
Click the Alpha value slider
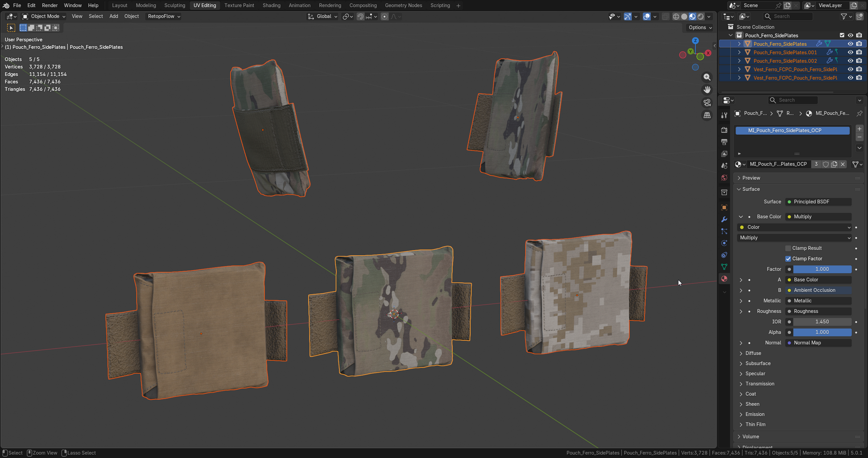click(x=822, y=332)
